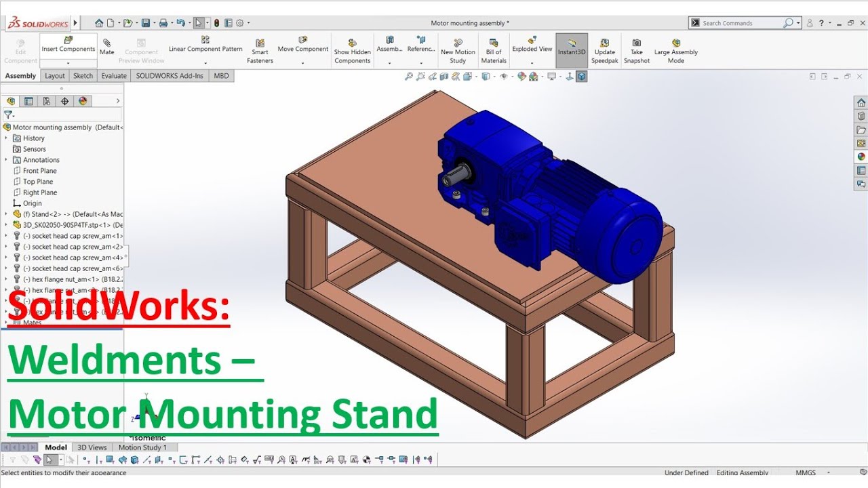This screenshot has width=868, height=488.
Task: Open the MBD tab
Action: coord(221,76)
